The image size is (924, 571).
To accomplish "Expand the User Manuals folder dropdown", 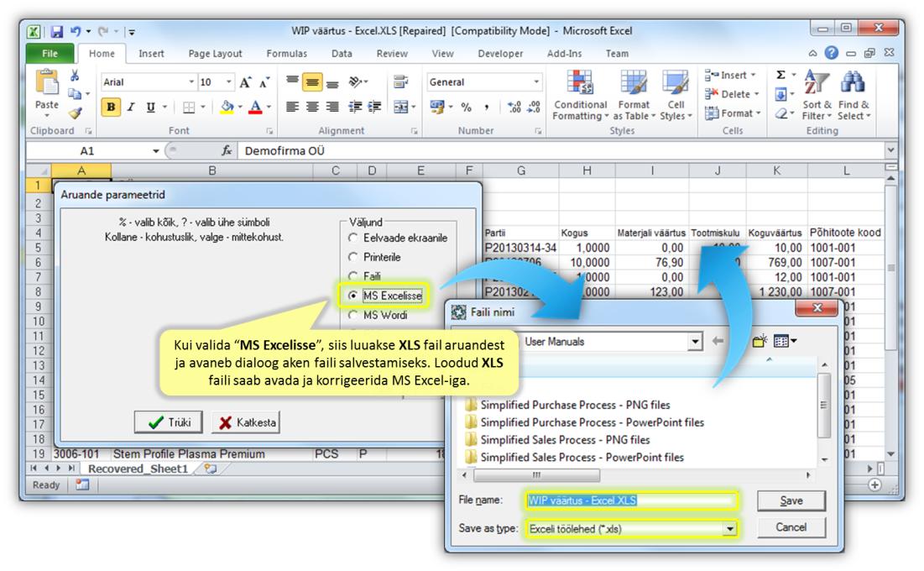I will [x=696, y=341].
